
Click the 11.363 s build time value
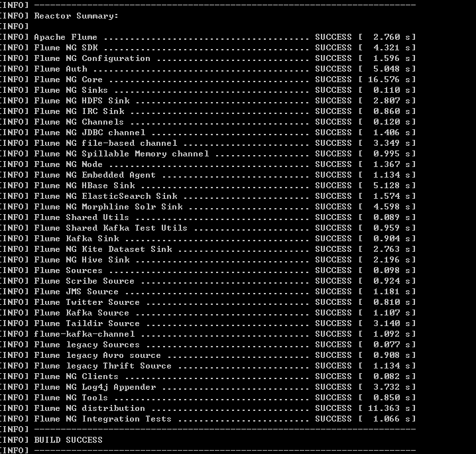pyautogui.click(x=389, y=409)
